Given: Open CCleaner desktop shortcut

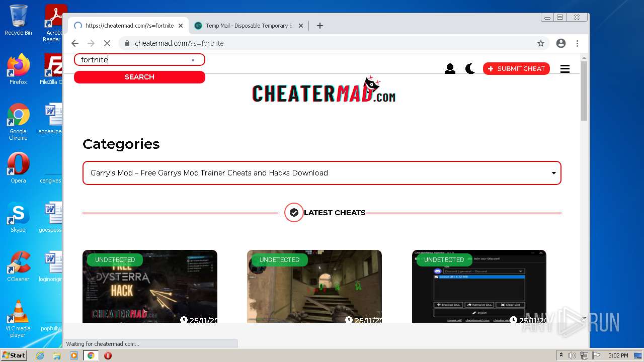Looking at the screenshot, I should pyautogui.click(x=18, y=266).
